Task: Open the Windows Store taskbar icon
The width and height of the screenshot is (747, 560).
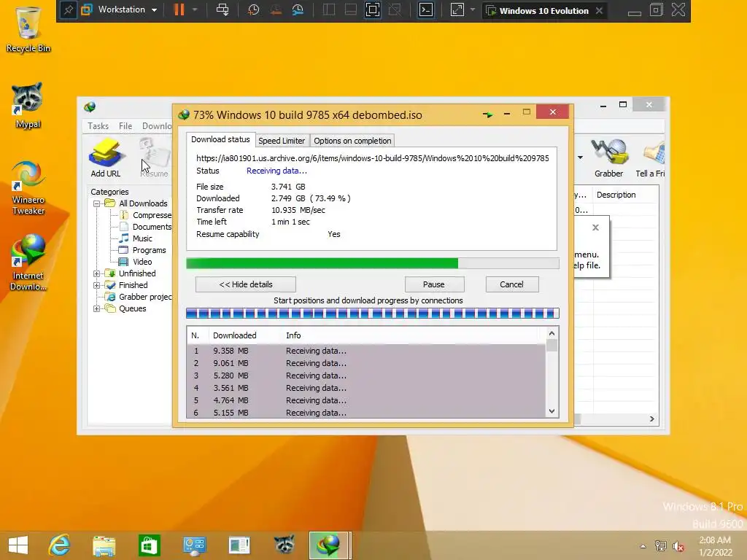Action: click(149, 545)
